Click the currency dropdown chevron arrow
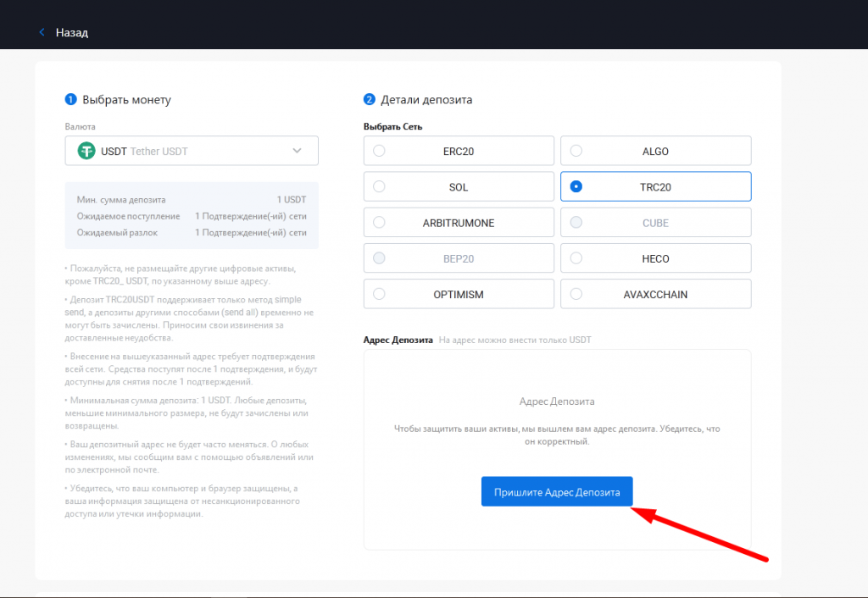Screen dimensions: 868x598 coord(298,150)
